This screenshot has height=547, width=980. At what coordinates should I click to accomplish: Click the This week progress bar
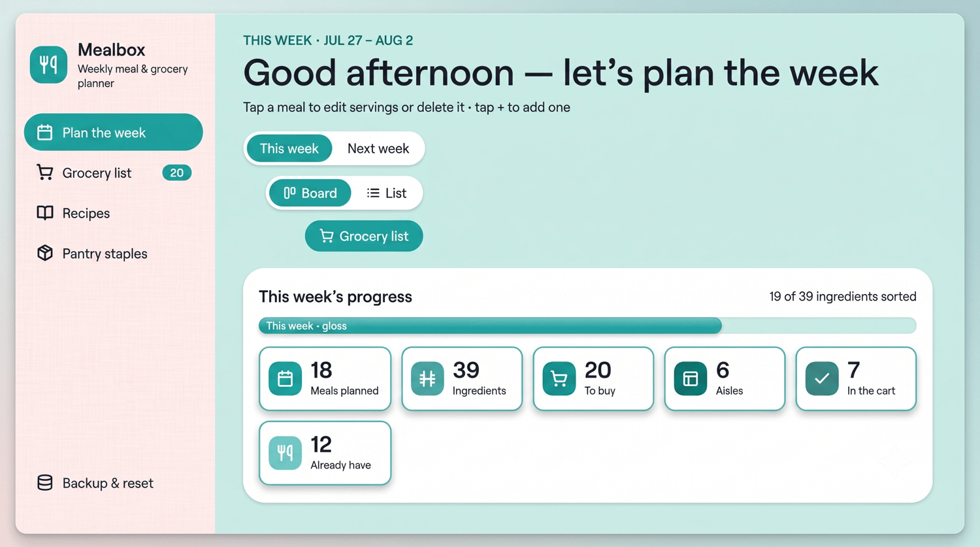587,325
